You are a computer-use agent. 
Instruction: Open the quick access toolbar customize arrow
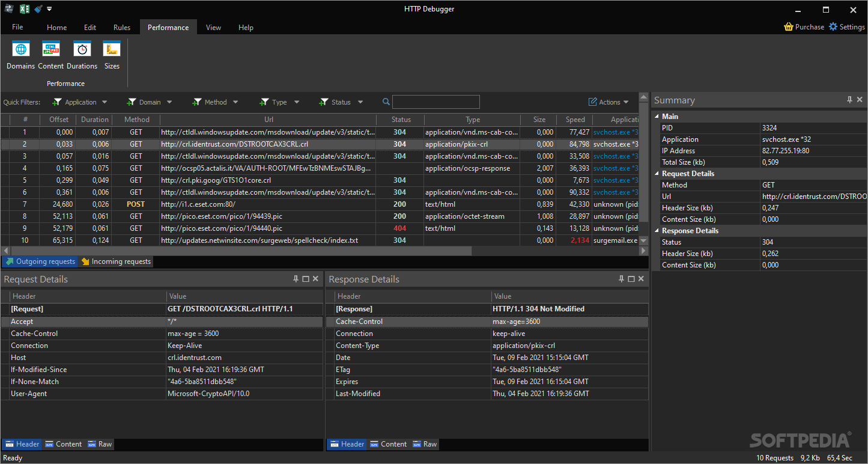(49, 9)
